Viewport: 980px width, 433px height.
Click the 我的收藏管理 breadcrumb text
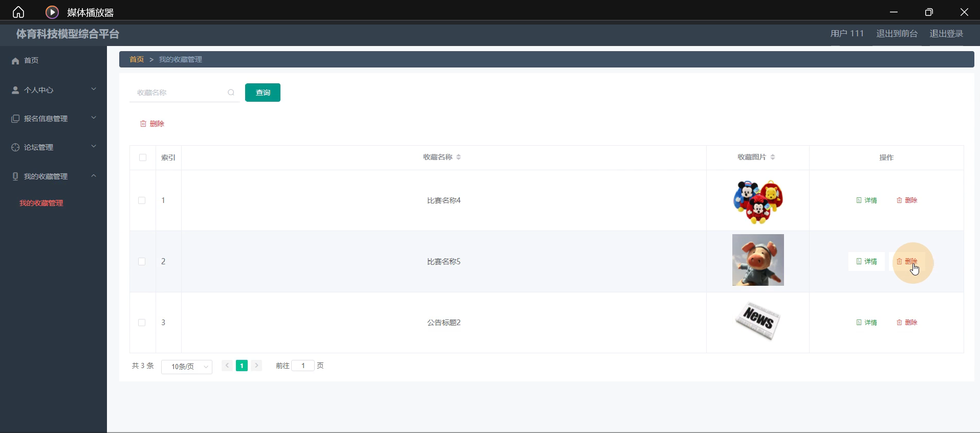pyautogui.click(x=181, y=59)
